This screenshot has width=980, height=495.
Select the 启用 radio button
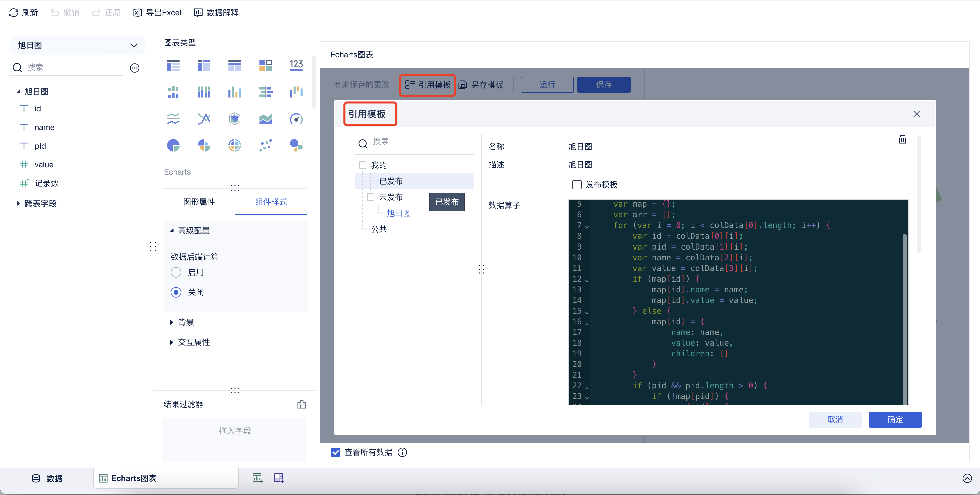(x=176, y=272)
